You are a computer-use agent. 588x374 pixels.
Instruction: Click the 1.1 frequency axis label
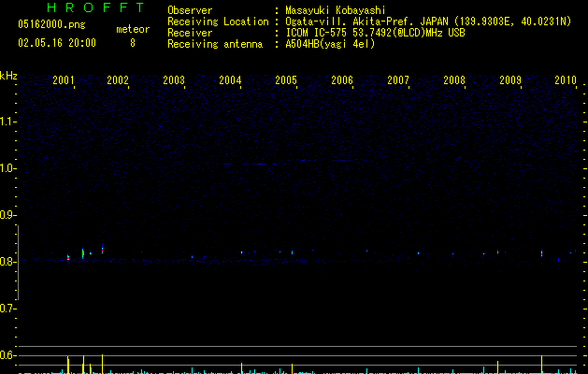[x=7, y=122]
